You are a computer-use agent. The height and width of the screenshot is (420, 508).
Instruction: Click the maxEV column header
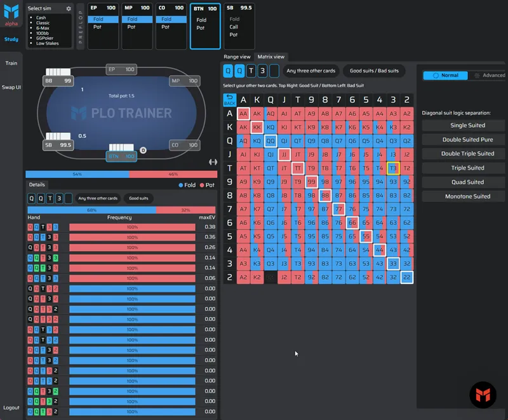[x=207, y=217]
